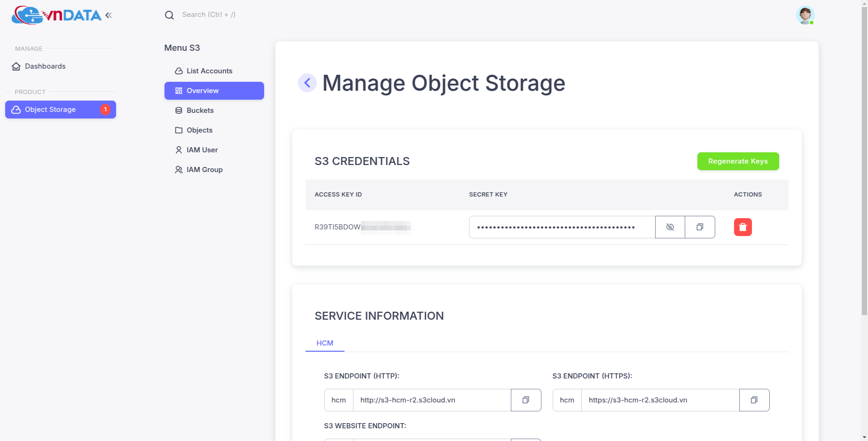Open IAM Group management
868x441 pixels.
click(x=204, y=170)
